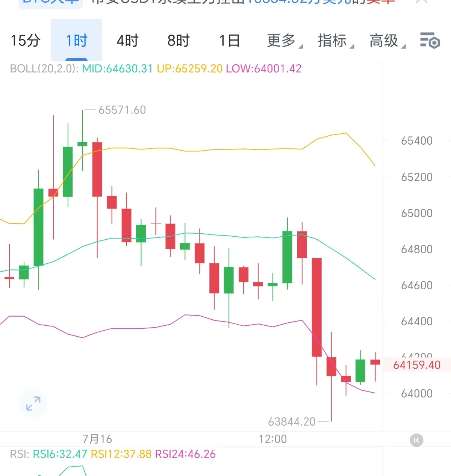Switch to the 8时 timeframe
This screenshot has width=451, height=476.
pos(179,41)
